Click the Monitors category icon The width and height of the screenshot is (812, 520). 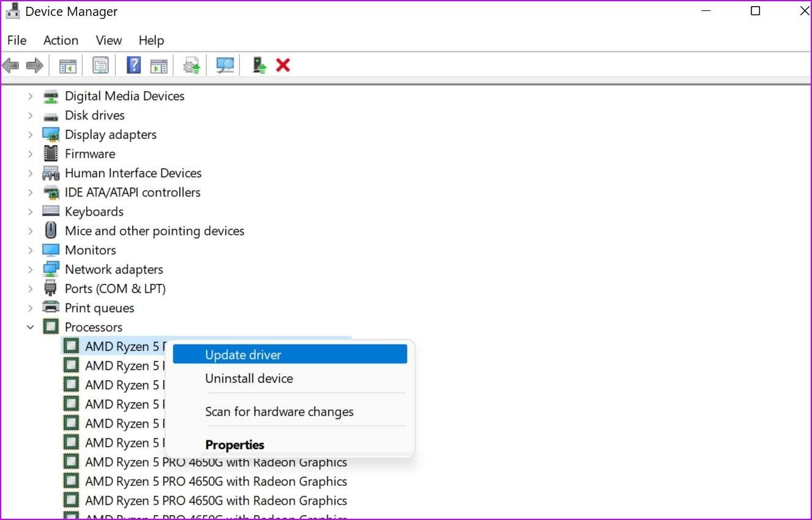point(51,250)
